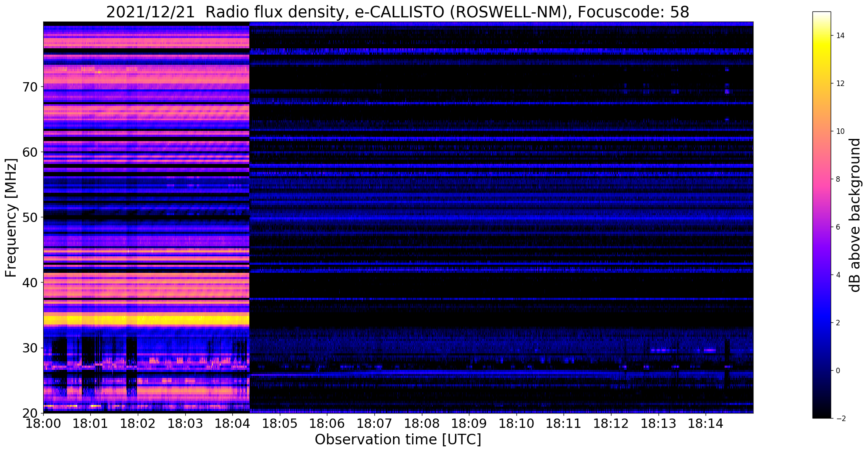Click the 18:07 time tick label
Viewport: 868px width, 452px height.
pos(374,423)
